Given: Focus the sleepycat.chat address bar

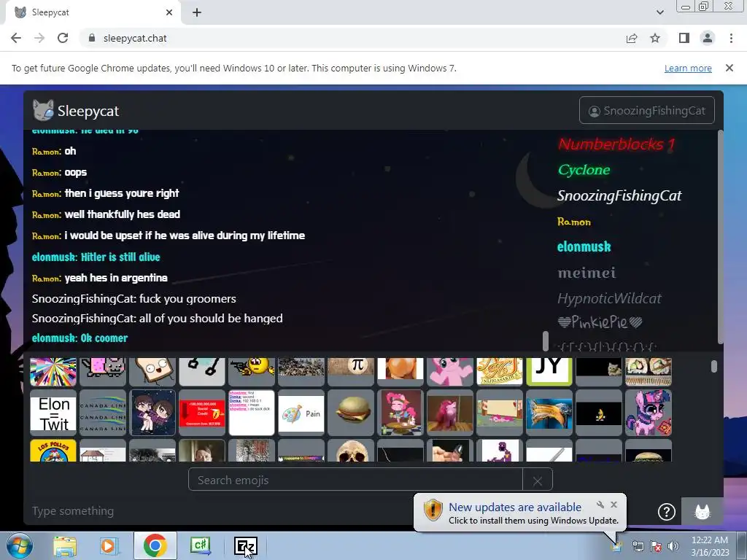Looking at the screenshot, I should coord(352,38).
